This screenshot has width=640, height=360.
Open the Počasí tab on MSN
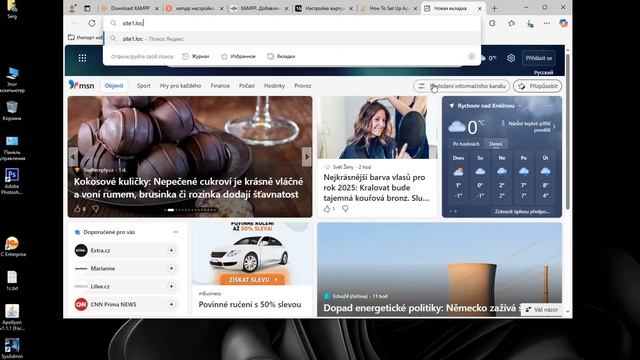[247, 86]
